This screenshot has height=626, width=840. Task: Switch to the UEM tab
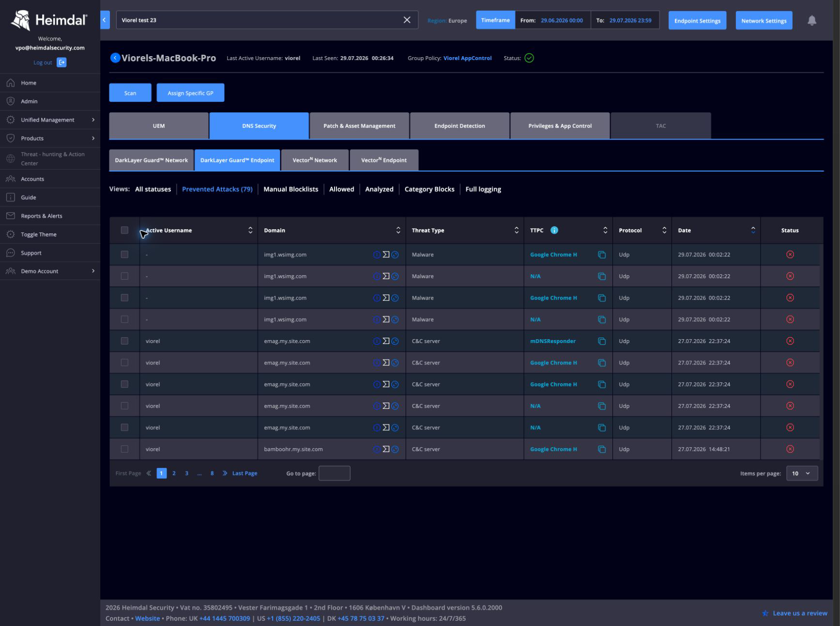pyautogui.click(x=159, y=126)
